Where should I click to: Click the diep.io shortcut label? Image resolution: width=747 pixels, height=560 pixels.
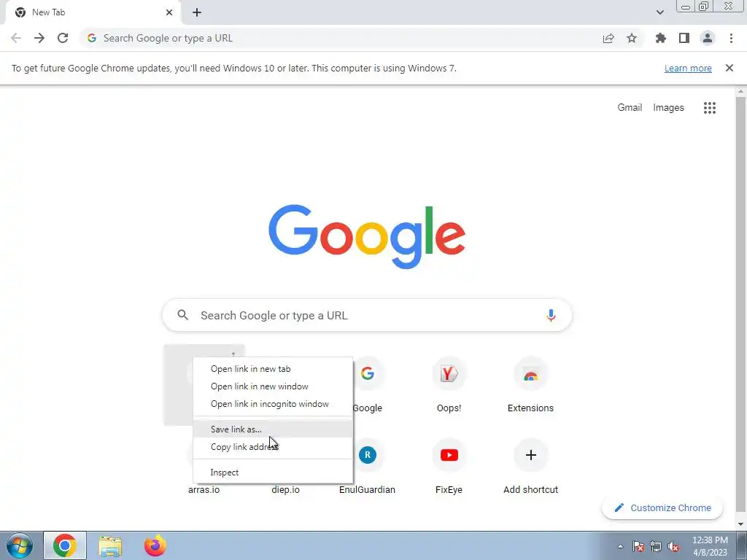[x=285, y=489]
